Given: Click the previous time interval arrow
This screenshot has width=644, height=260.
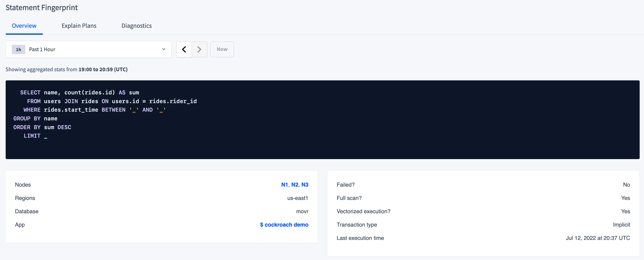Looking at the screenshot, I should (184, 49).
